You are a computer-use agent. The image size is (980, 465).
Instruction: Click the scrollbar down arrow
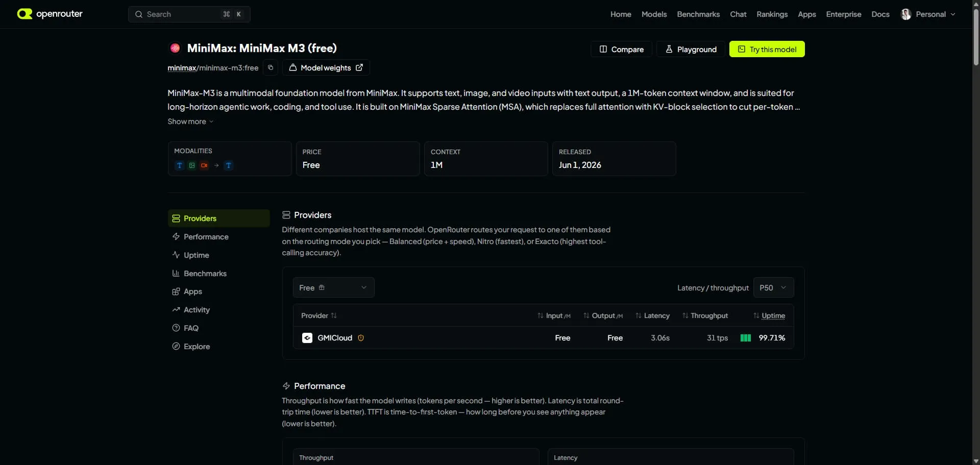(976, 461)
